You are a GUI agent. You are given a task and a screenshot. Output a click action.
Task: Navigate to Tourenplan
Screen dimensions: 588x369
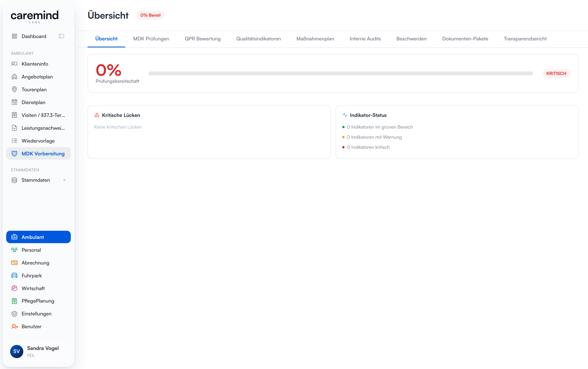(x=38, y=90)
